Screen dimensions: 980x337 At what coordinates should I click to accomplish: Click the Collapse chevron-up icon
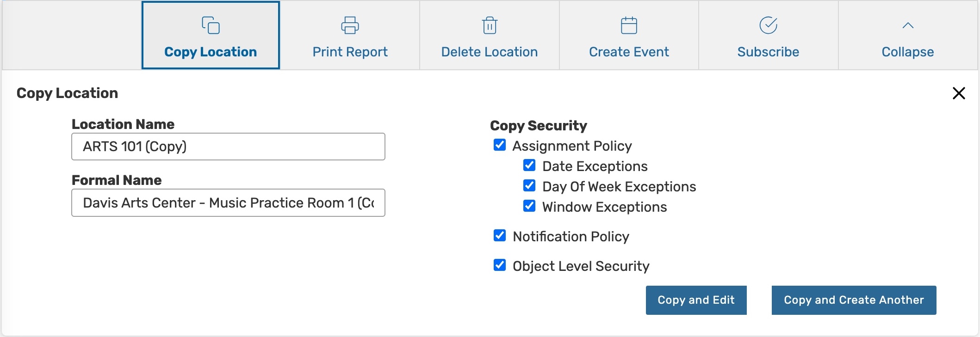(908, 26)
